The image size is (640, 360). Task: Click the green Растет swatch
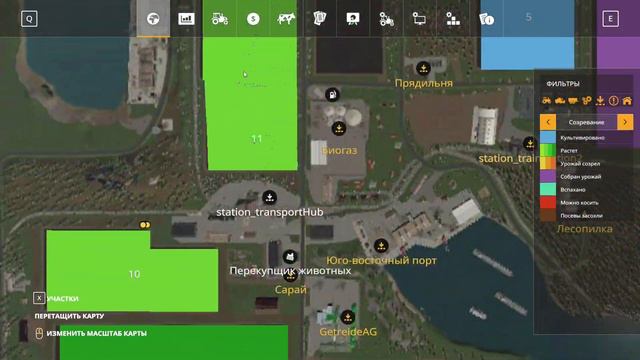pos(548,150)
